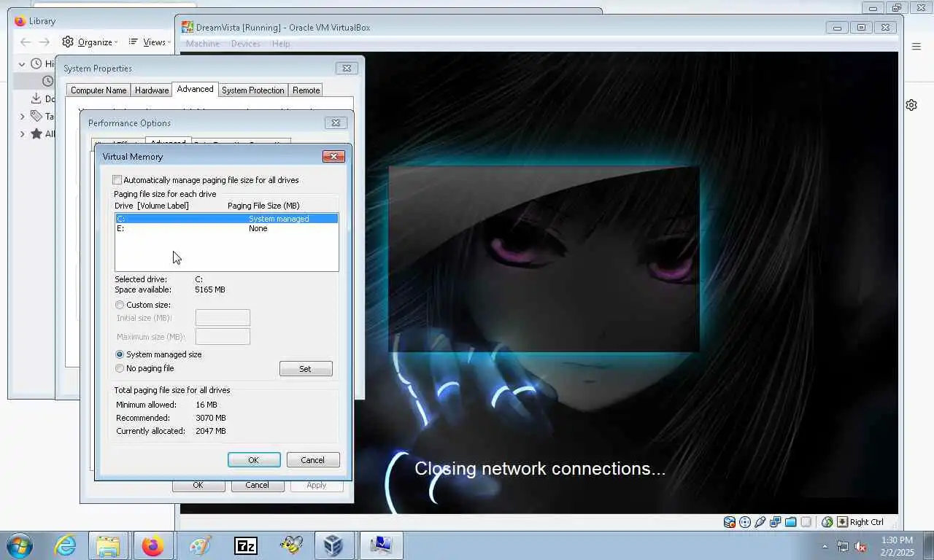
Task: Expand the All Bookmarks star node
Action: click(x=22, y=134)
